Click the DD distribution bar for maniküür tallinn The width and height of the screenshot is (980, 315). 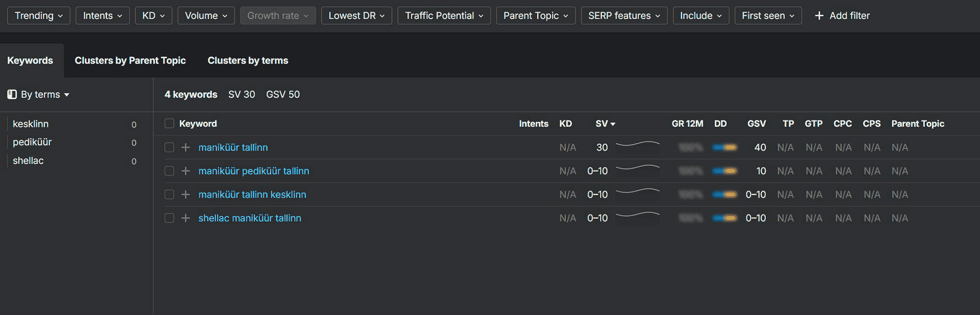point(724,147)
